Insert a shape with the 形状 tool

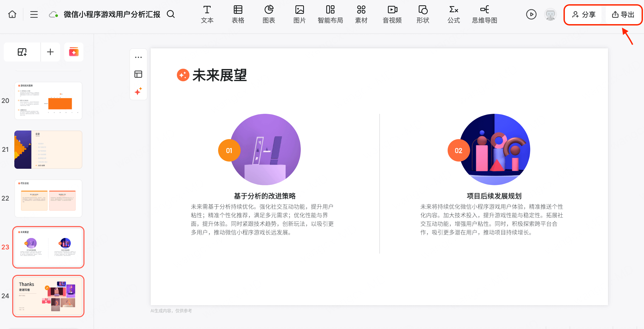[x=422, y=14]
